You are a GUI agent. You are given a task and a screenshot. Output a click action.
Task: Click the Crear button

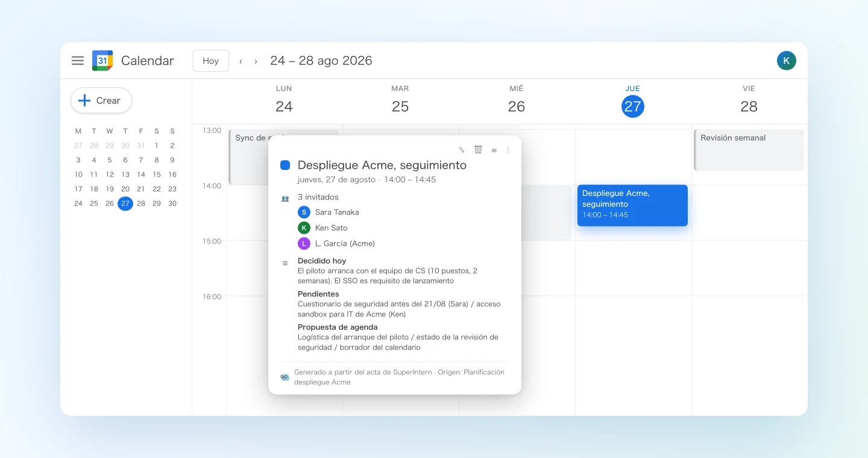pyautogui.click(x=101, y=101)
